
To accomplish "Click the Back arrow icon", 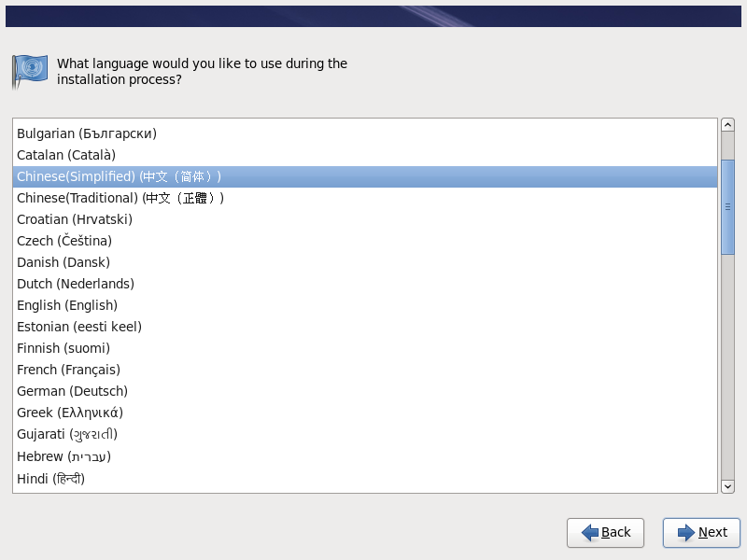I will (590, 533).
